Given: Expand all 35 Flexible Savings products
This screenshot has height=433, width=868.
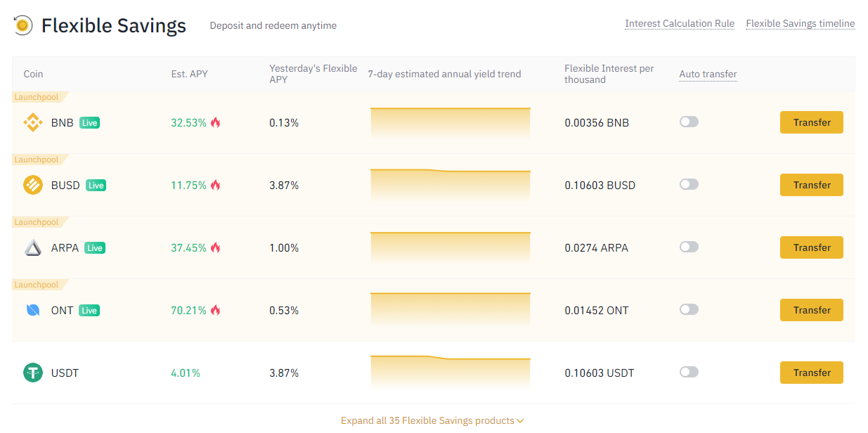Looking at the screenshot, I should coord(432,420).
